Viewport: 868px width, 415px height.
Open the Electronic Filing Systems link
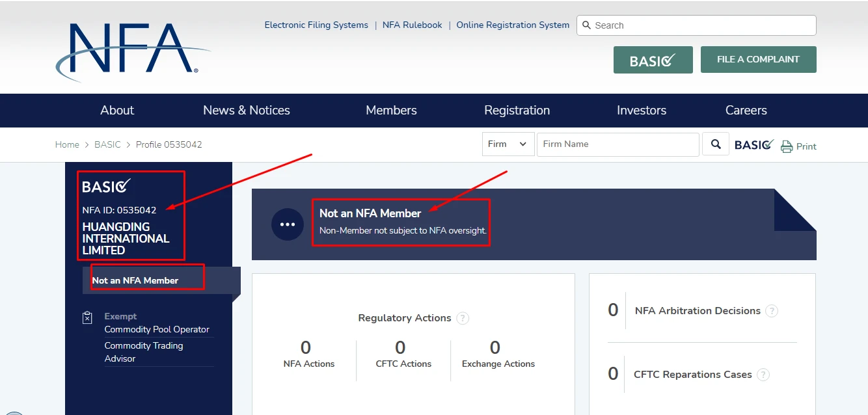tap(316, 25)
